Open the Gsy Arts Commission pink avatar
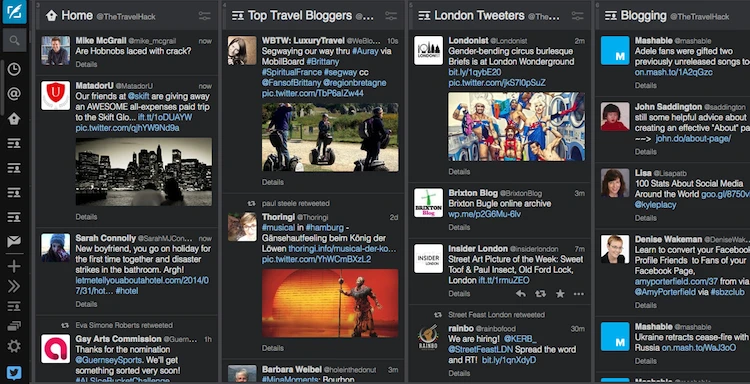The width and height of the screenshot is (750, 384). (x=55, y=349)
